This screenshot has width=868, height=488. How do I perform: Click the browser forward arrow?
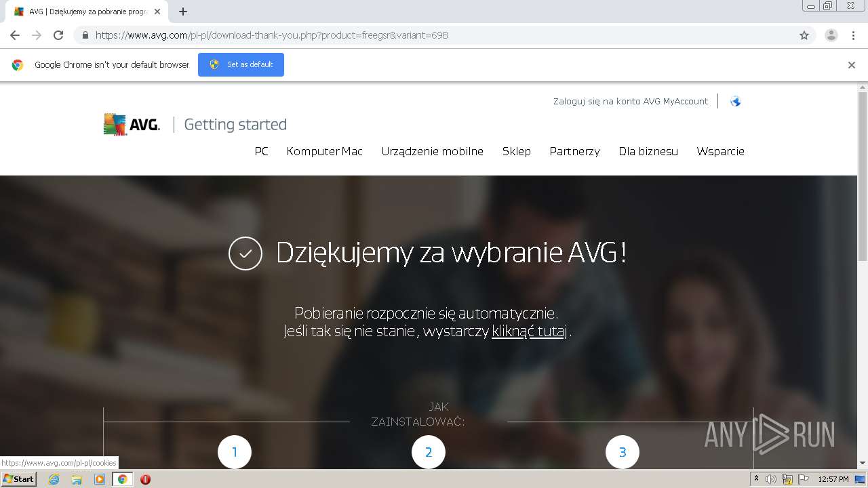click(x=37, y=35)
